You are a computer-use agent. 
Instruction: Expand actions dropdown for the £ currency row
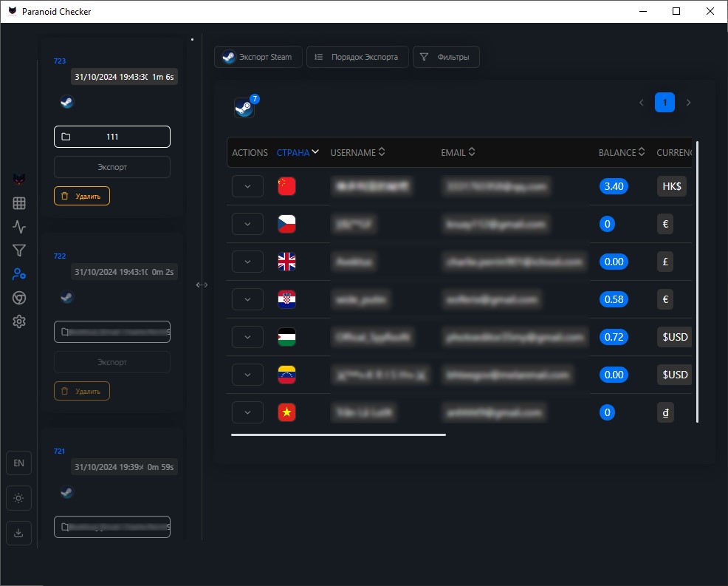click(x=247, y=262)
